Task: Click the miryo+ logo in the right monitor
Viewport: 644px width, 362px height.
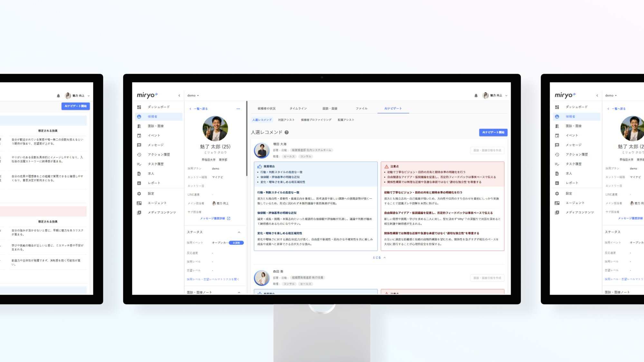Action: (565, 95)
